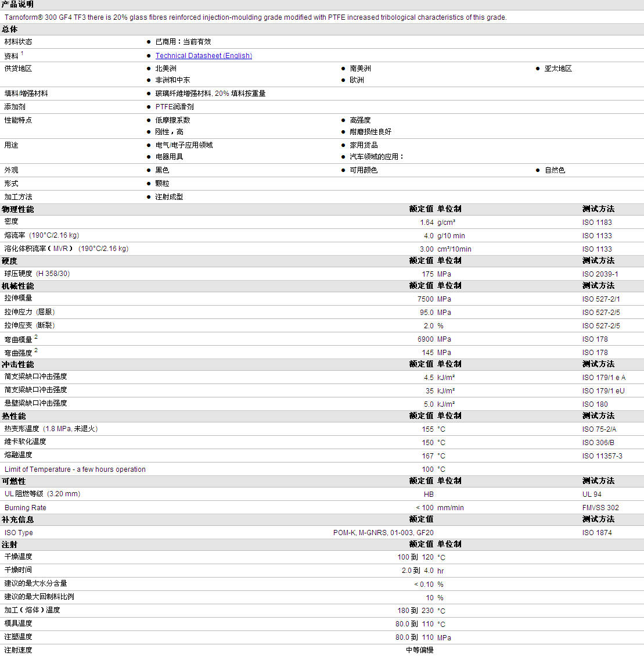644x656 pixels.
Task: Click the 高强度 feature entry
Action: 361,120
